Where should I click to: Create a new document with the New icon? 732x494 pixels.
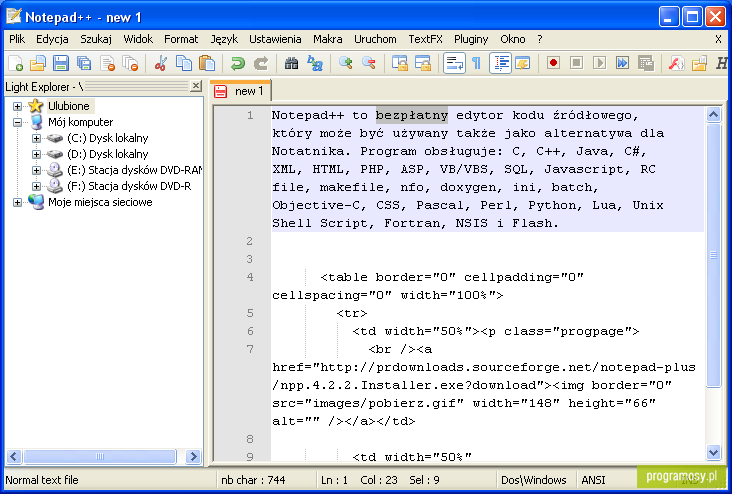pos(15,63)
